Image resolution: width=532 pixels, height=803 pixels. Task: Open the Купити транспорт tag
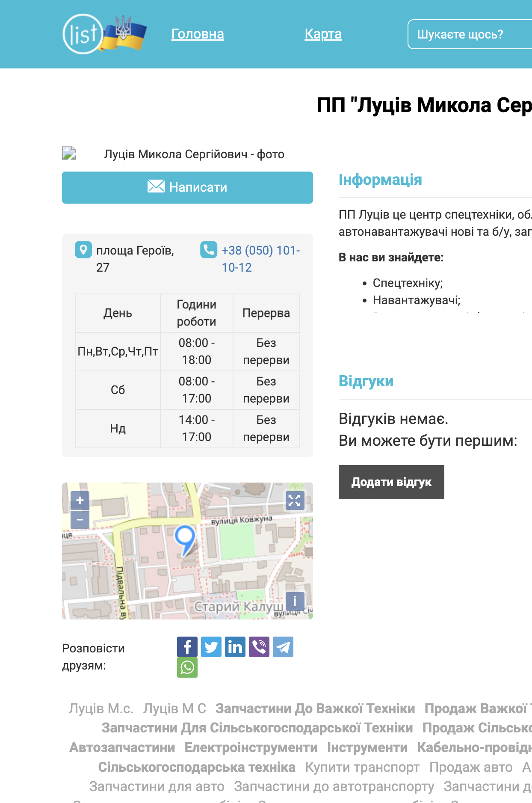pos(362,767)
